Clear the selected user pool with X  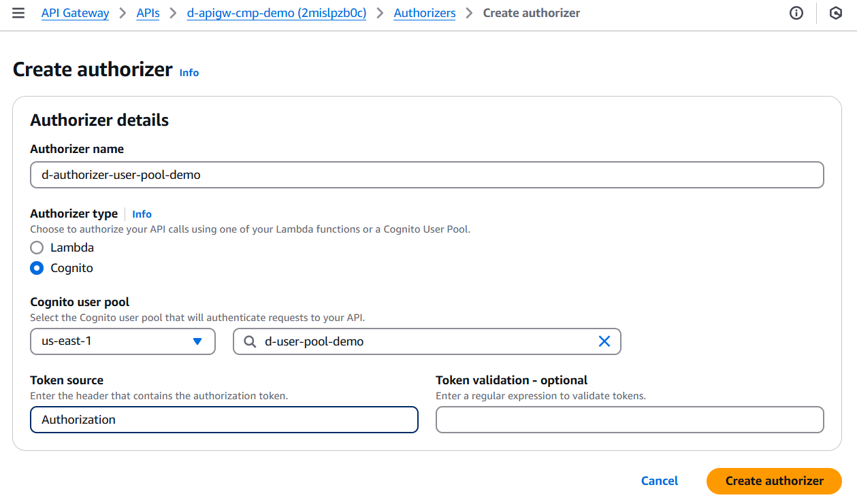pos(604,341)
